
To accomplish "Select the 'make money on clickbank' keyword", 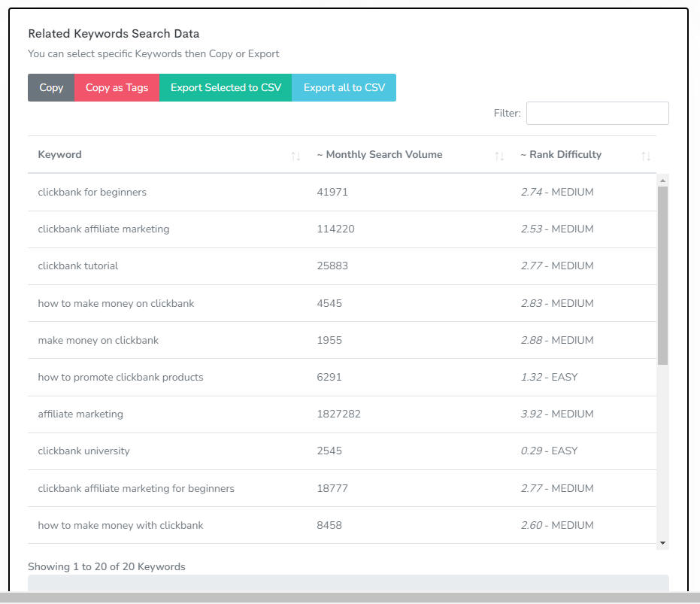I will 98,341.
